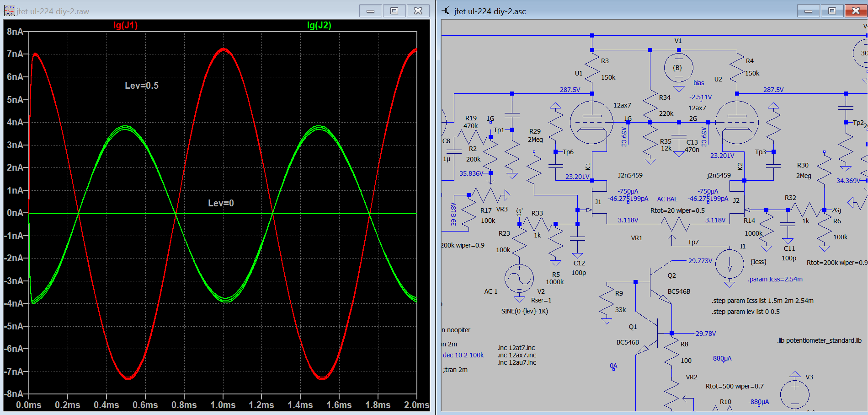Maximize the jfet ul-224 diy-2.raw window
This screenshot has height=415, width=868.
coord(394,11)
